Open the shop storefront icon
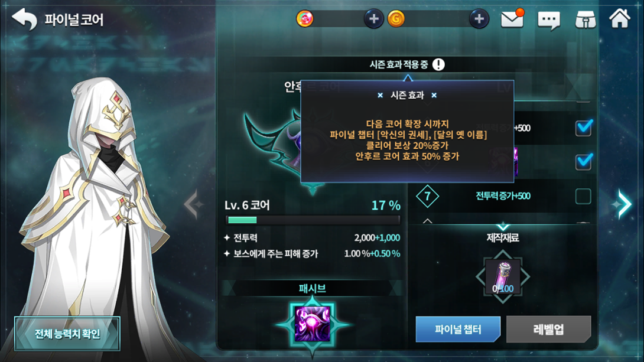This screenshot has width=644, height=362. 586,19
